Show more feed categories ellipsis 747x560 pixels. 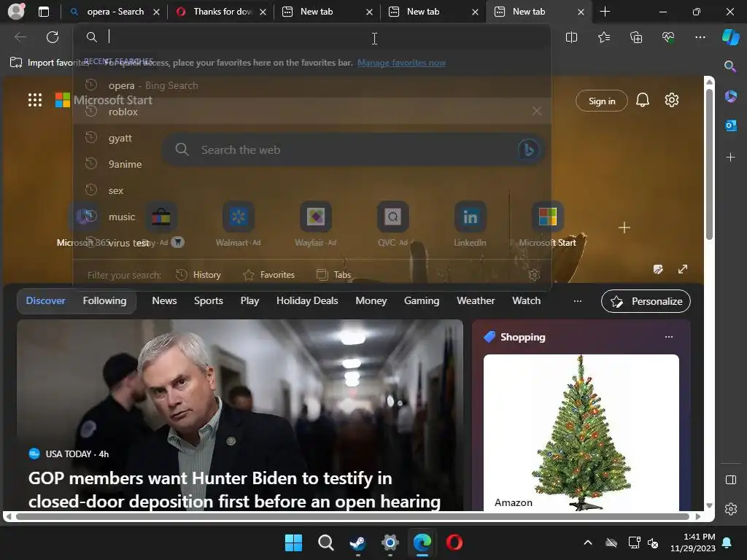(578, 301)
